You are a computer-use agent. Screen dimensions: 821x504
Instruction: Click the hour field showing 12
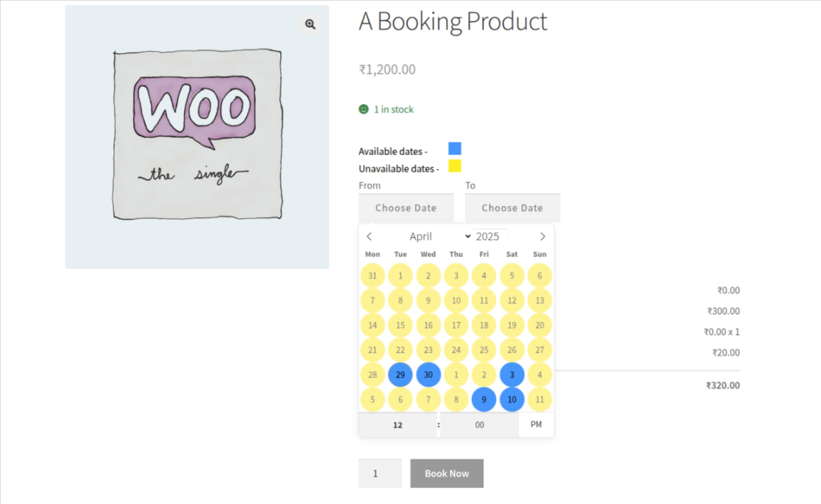(398, 425)
